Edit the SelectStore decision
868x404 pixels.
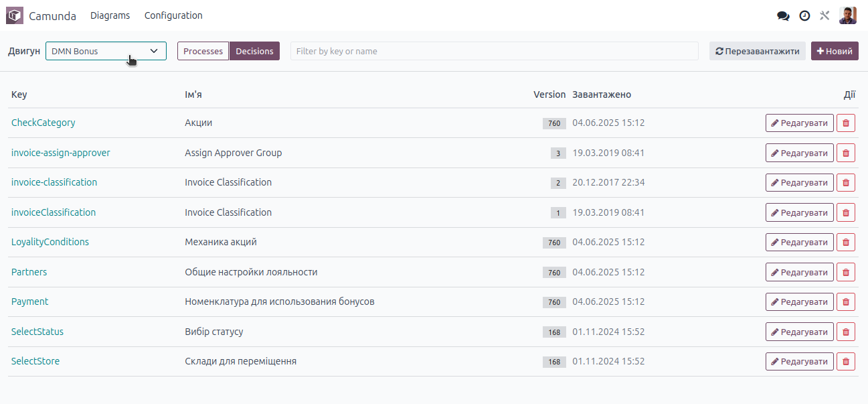[800, 361]
